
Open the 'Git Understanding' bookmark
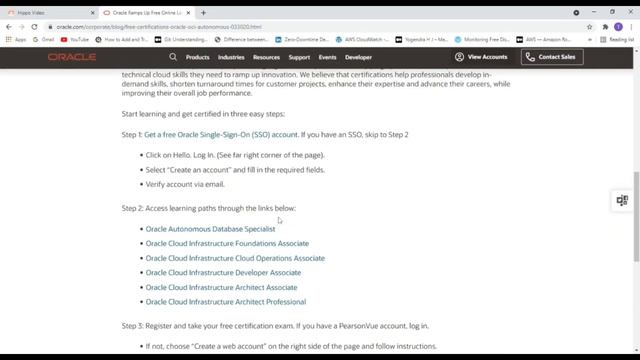tap(181, 40)
